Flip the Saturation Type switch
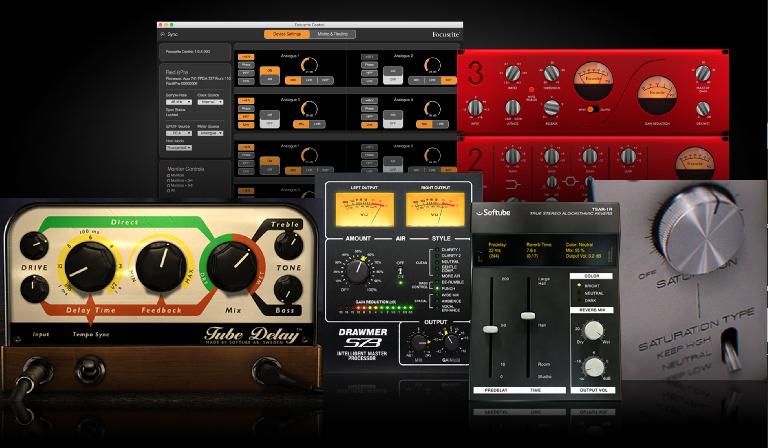 pos(730,349)
